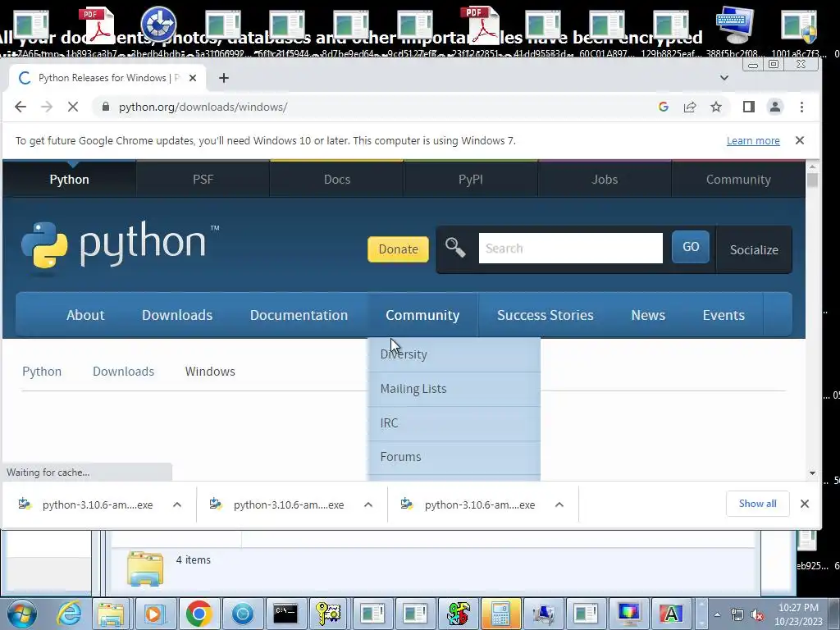Click the Google icon in address bar
This screenshot has height=630, width=840.
pyautogui.click(x=663, y=107)
